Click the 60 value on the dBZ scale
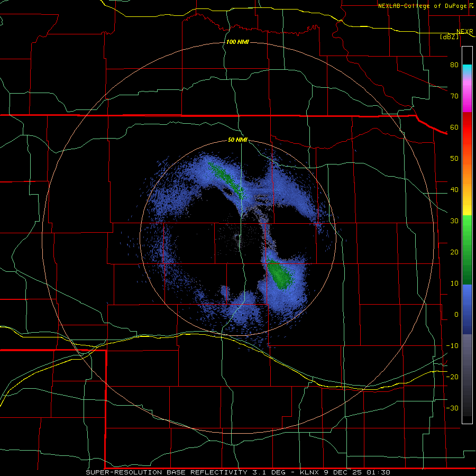This screenshot has width=476, height=476. tap(454, 127)
